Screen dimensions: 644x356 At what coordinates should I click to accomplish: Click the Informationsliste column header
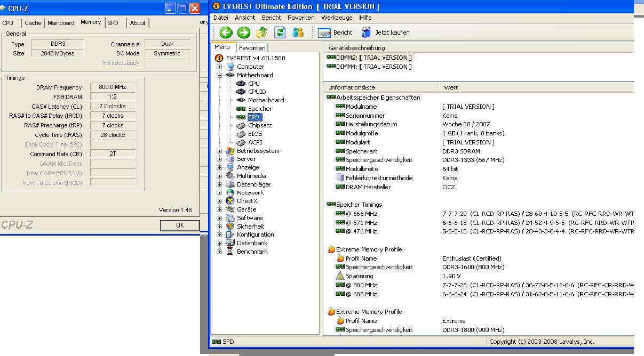pos(381,87)
